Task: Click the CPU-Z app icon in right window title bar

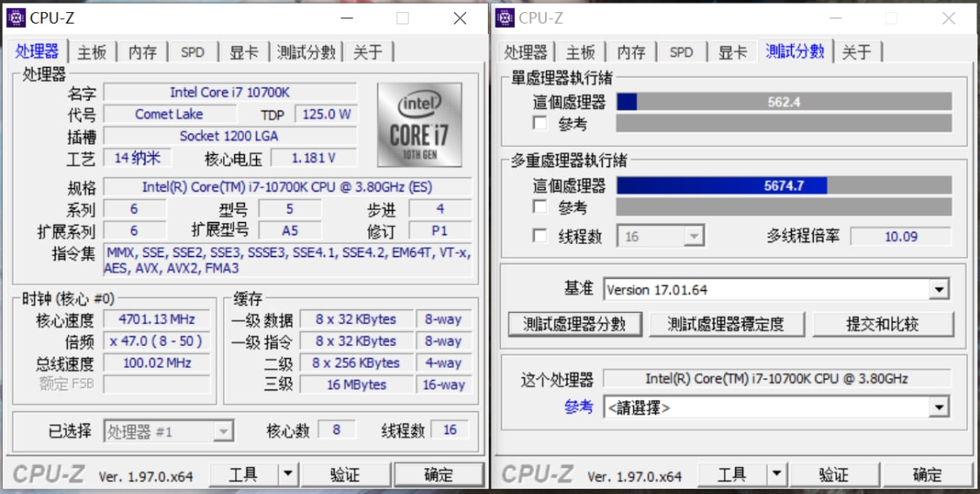Action: click(504, 18)
